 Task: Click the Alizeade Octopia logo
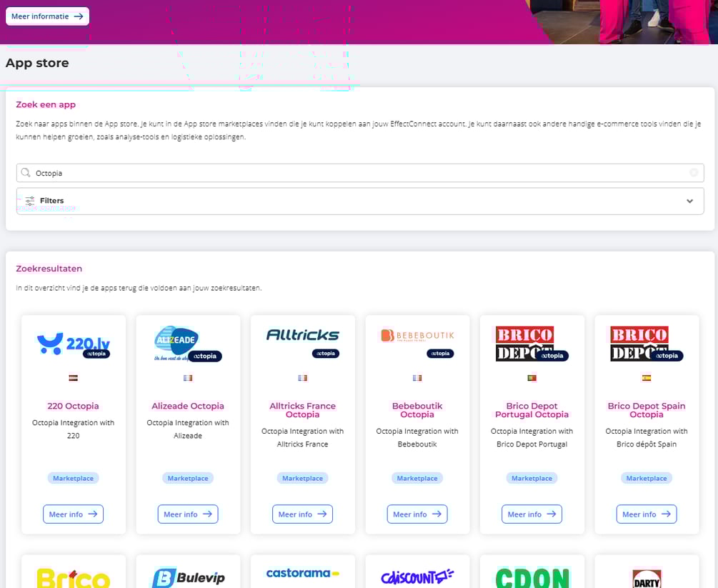click(188, 344)
